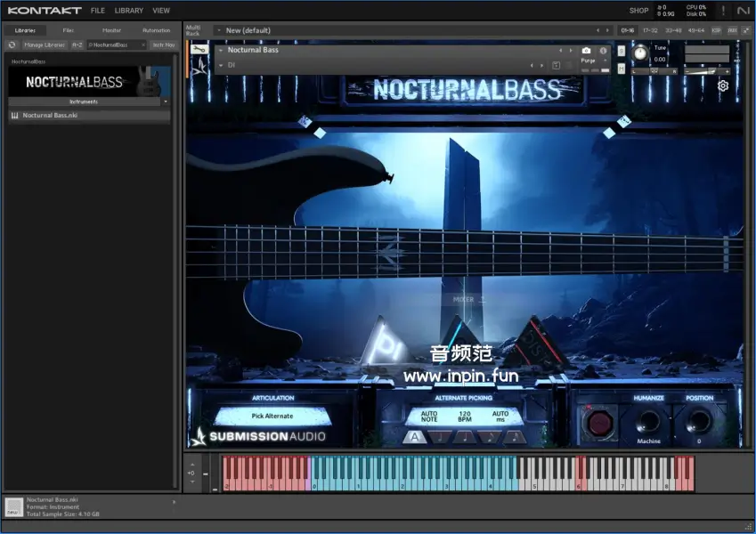Click the refresh libraries icon
The image size is (756, 534).
point(12,44)
